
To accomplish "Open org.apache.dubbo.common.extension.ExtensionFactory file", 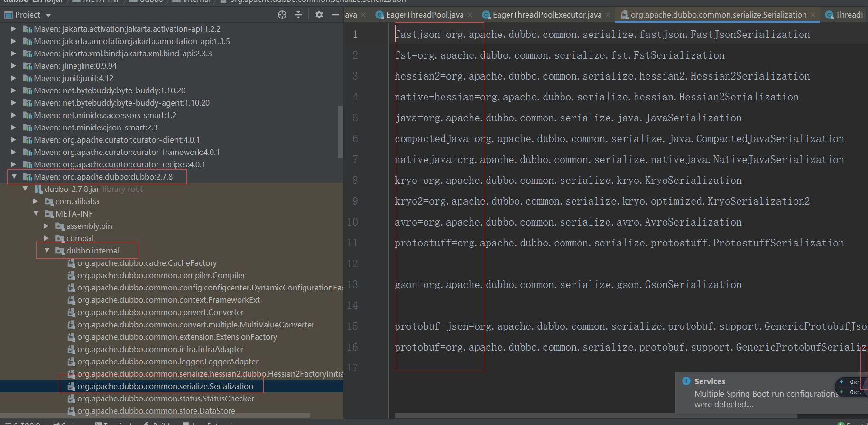I will coord(177,337).
